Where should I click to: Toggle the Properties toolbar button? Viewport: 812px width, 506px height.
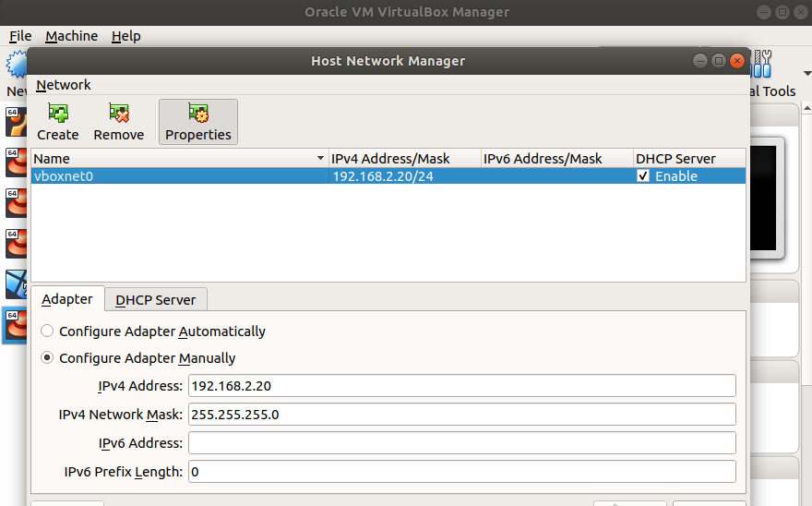[x=198, y=122]
